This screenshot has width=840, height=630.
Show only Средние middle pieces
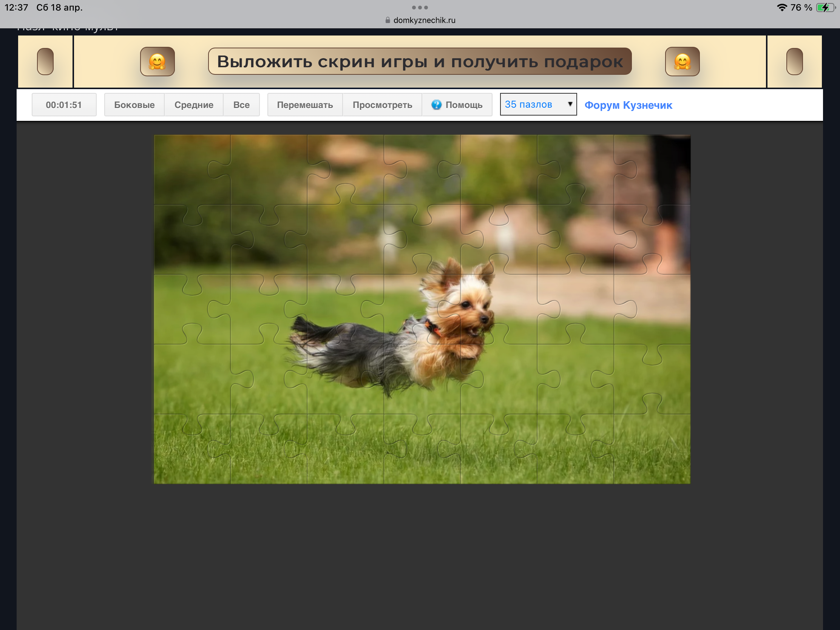point(194,105)
